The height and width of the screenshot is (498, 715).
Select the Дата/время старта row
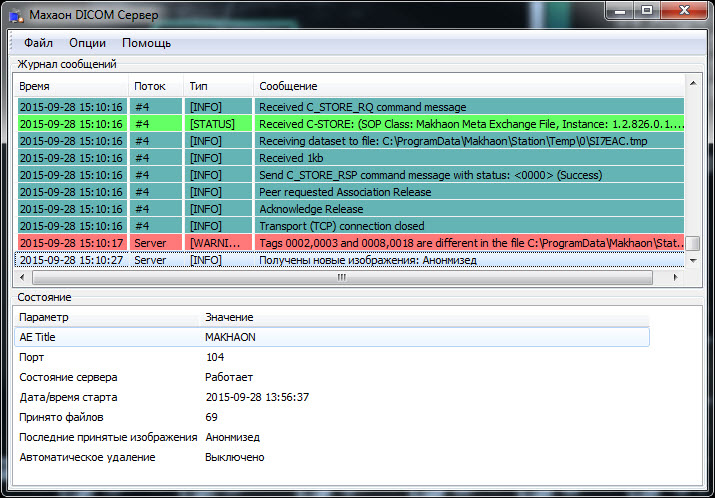(x=332, y=397)
